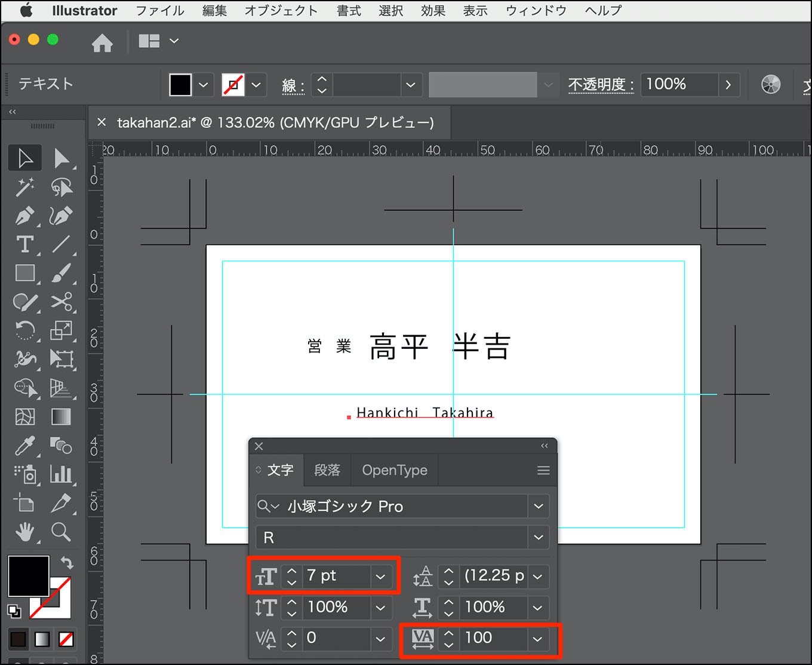Select the Rotate tool
Viewport: 812px width, 665px height.
coord(25,330)
